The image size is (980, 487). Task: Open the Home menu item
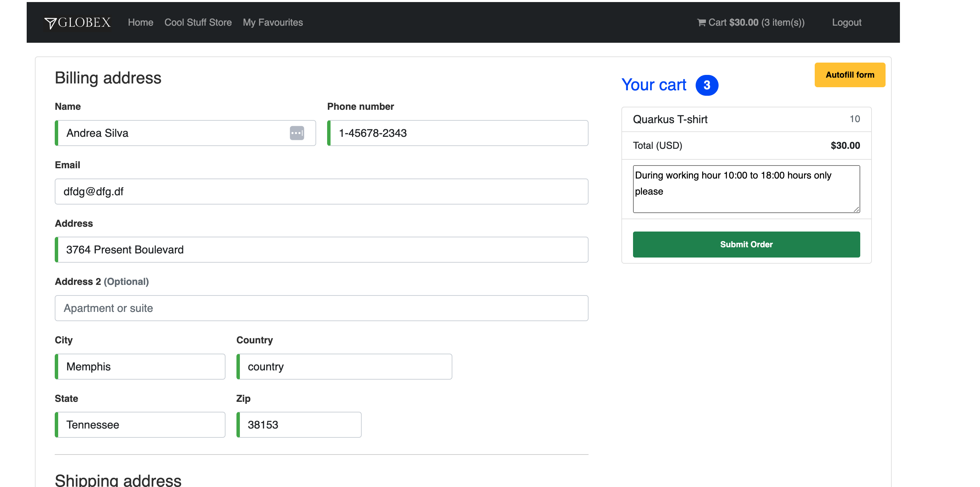point(140,23)
